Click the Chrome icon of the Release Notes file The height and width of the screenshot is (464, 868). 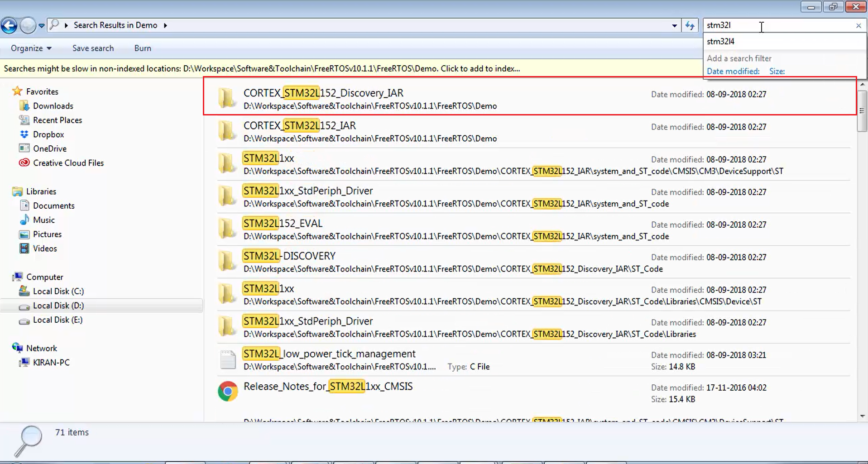(x=228, y=391)
